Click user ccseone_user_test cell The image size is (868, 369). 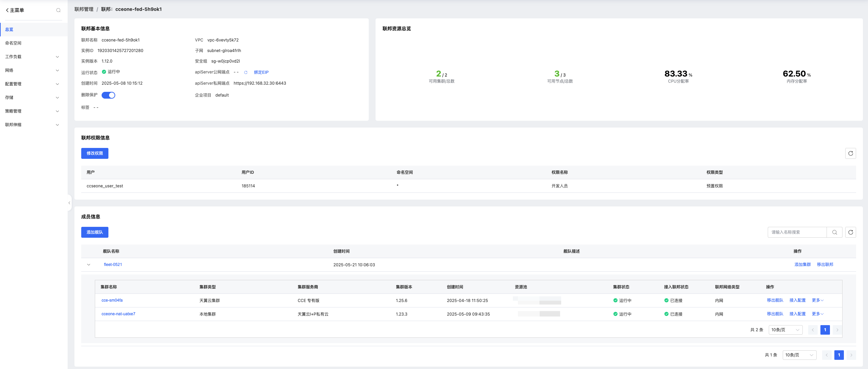[x=105, y=186]
